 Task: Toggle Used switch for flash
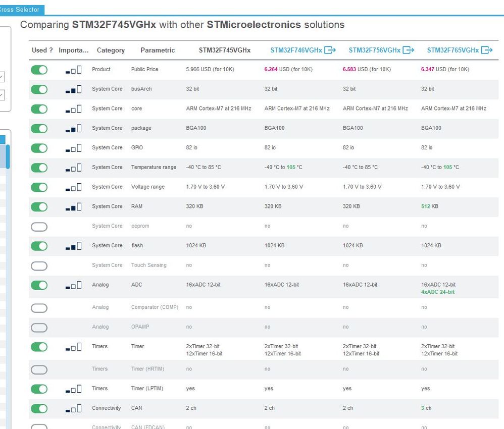click(39, 246)
